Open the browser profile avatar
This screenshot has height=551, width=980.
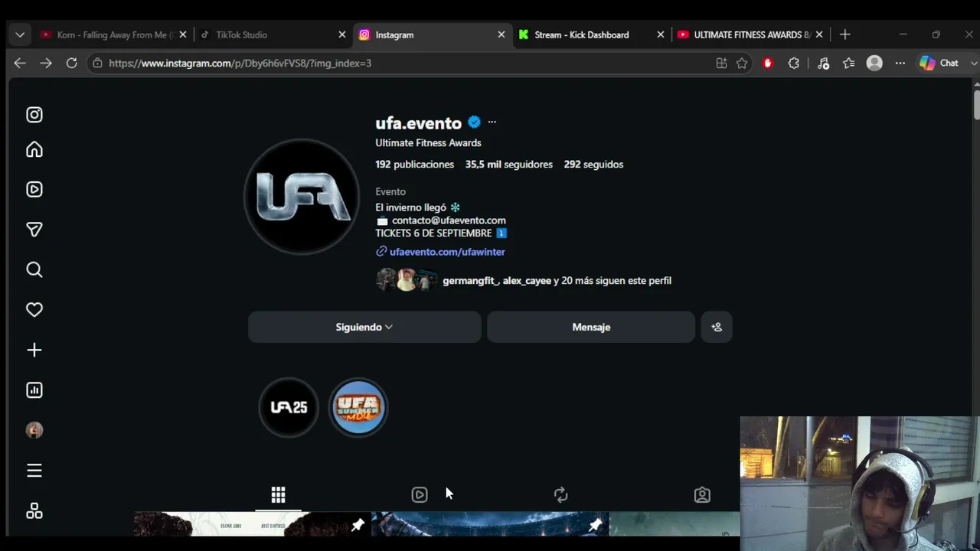874,64
